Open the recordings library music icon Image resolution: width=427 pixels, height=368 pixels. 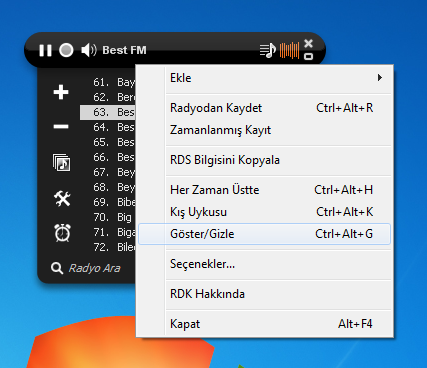pos(62,163)
